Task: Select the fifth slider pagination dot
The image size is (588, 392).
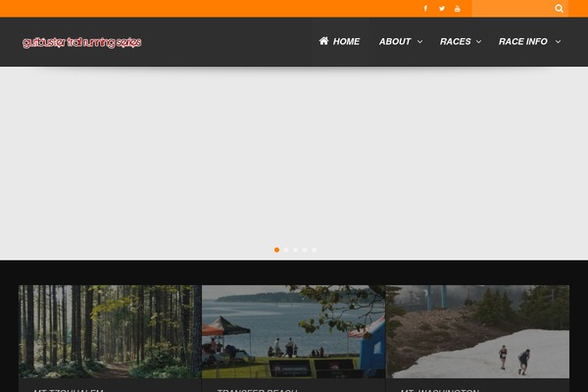Action: (x=315, y=250)
